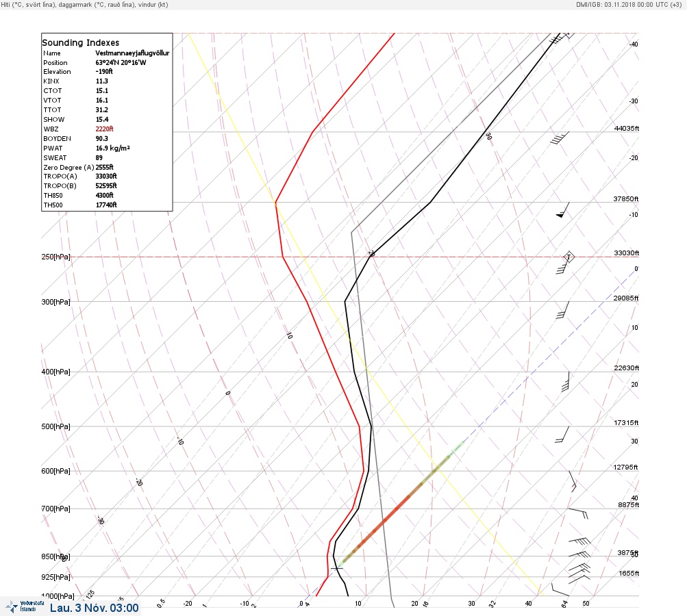The width and height of the screenshot is (687, 616).
Task: Click the 1655ft altitude label
Action: (x=629, y=573)
